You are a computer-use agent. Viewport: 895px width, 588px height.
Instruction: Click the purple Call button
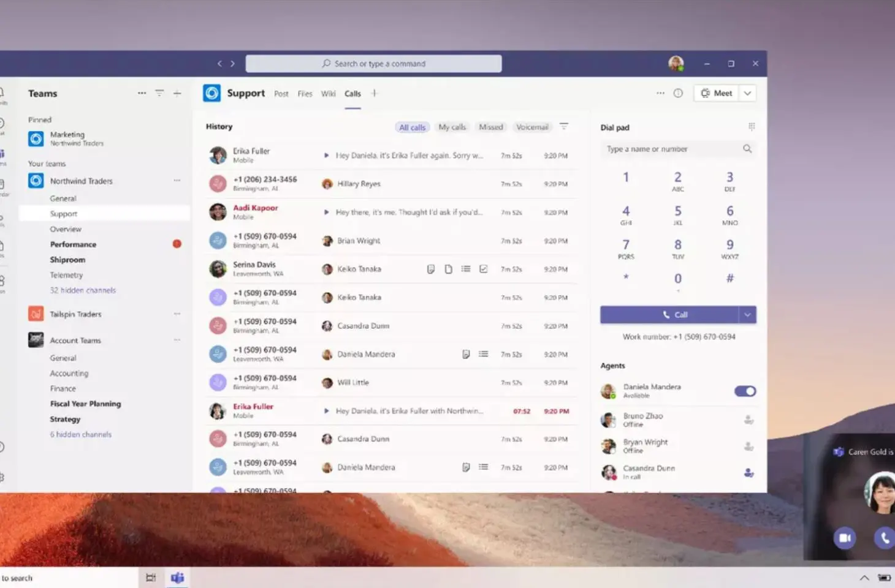tap(669, 315)
